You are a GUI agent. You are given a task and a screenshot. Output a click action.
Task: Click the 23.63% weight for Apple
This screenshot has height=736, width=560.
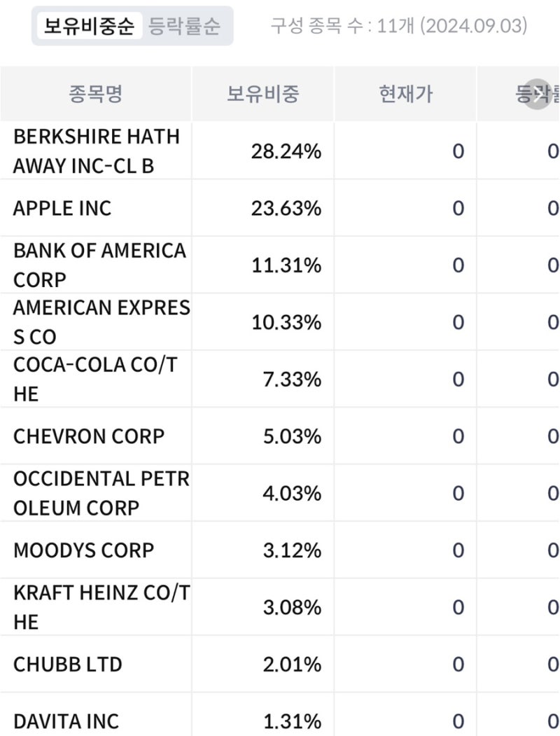(286, 208)
